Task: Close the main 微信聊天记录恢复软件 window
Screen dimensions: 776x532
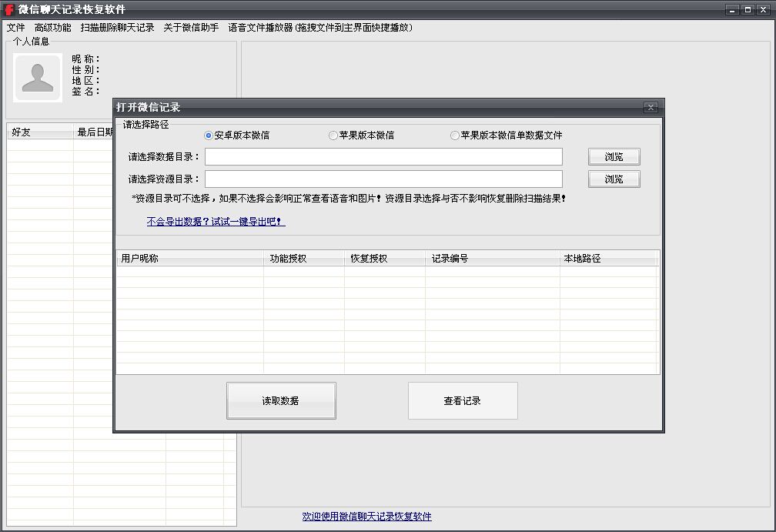Action: point(764,9)
